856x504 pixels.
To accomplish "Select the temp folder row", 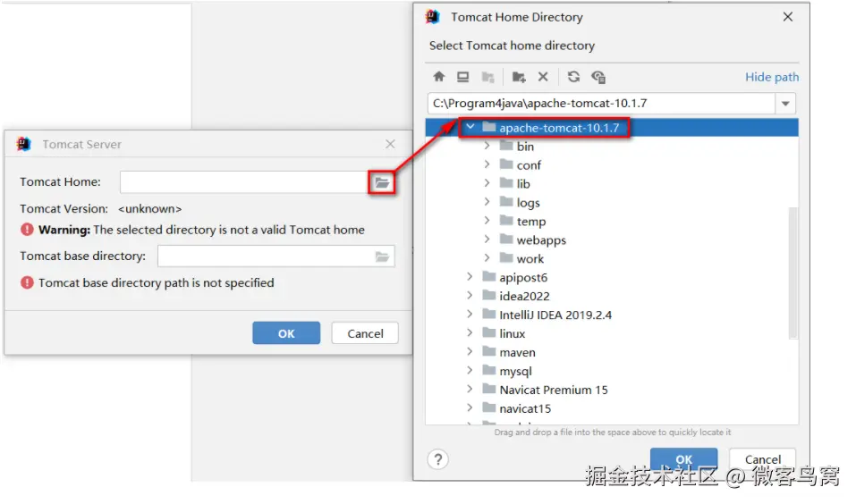I will 612,221.
